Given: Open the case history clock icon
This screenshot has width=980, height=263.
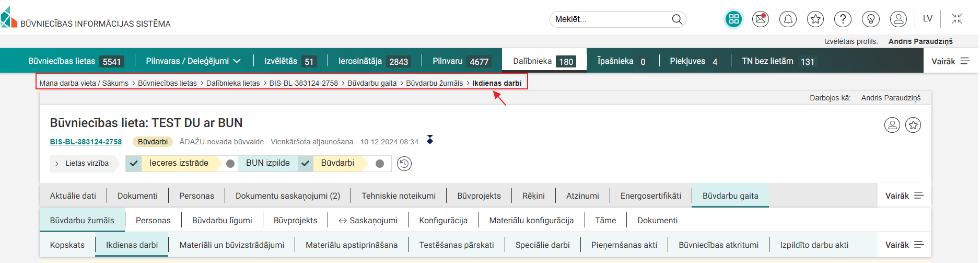Looking at the screenshot, I should click(404, 164).
